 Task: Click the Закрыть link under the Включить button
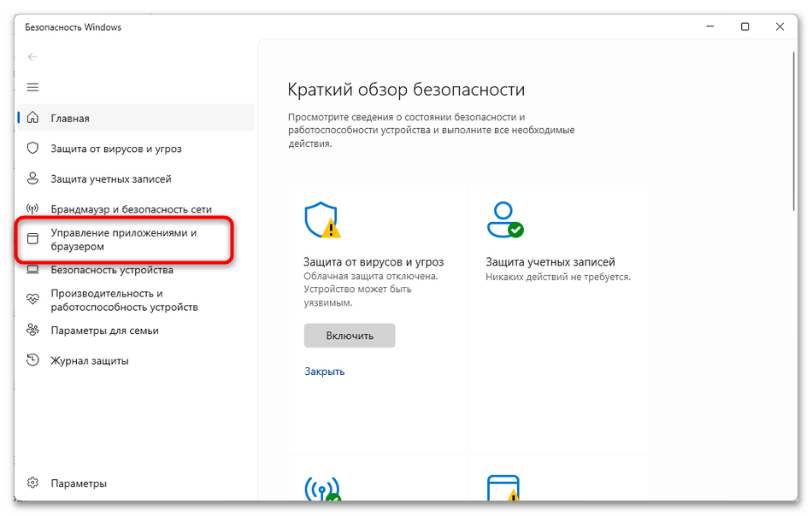tap(324, 372)
